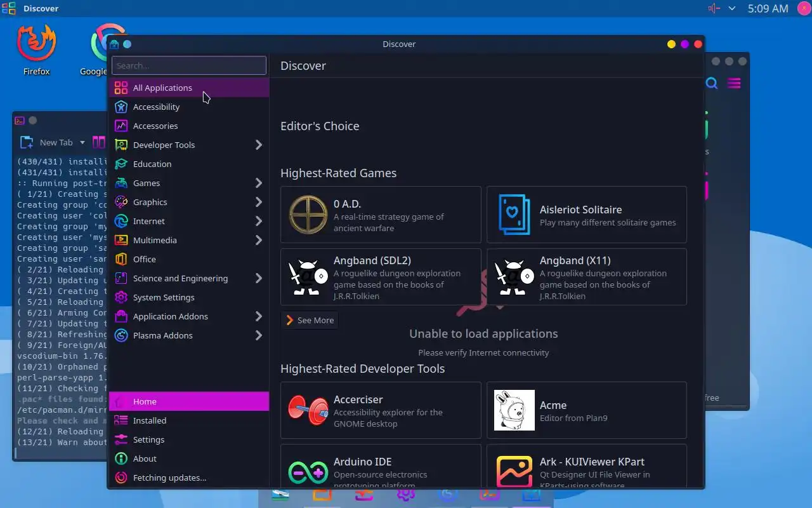
Task: Open the application launcher in top panel
Action: coord(8,8)
